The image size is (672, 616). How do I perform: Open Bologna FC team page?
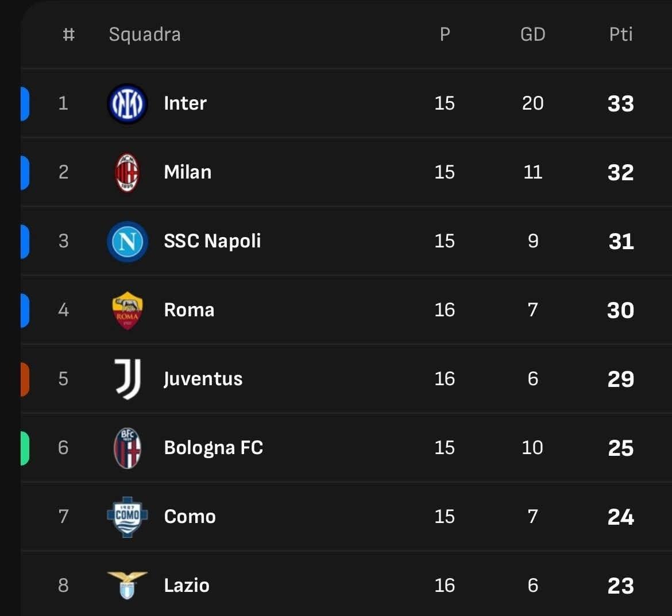pyautogui.click(x=214, y=448)
